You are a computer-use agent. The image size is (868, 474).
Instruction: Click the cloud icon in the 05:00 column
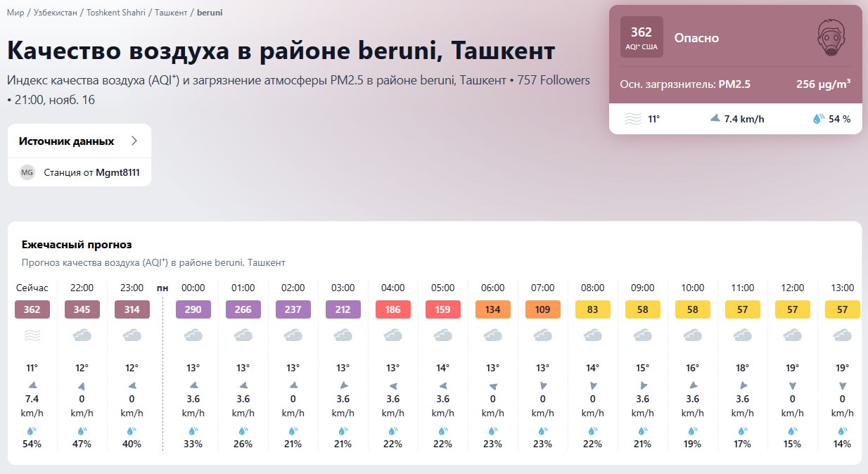pyautogui.click(x=442, y=335)
